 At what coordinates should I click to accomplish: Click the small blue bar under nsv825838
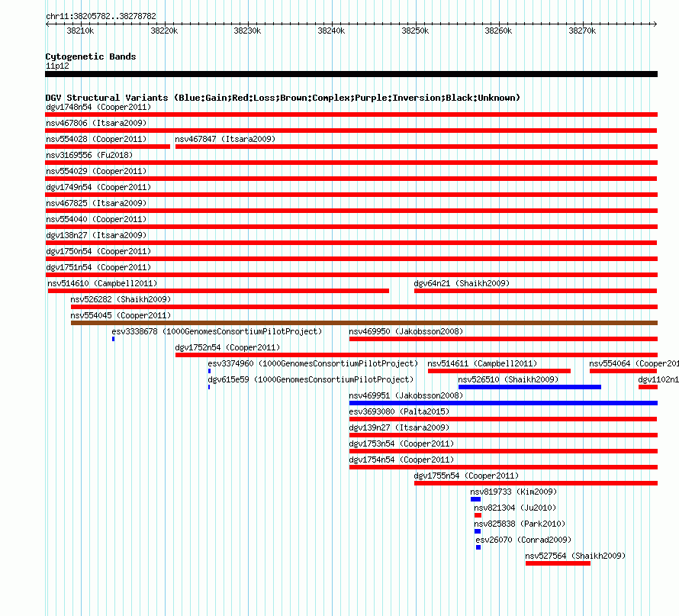click(x=477, y=531)
